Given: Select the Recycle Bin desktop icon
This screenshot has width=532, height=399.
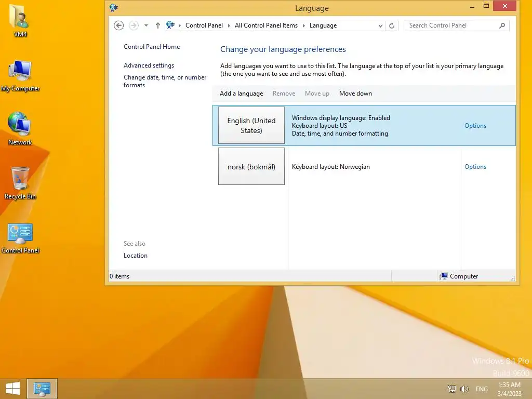Looking at the screenshot, I should point(20,183).
